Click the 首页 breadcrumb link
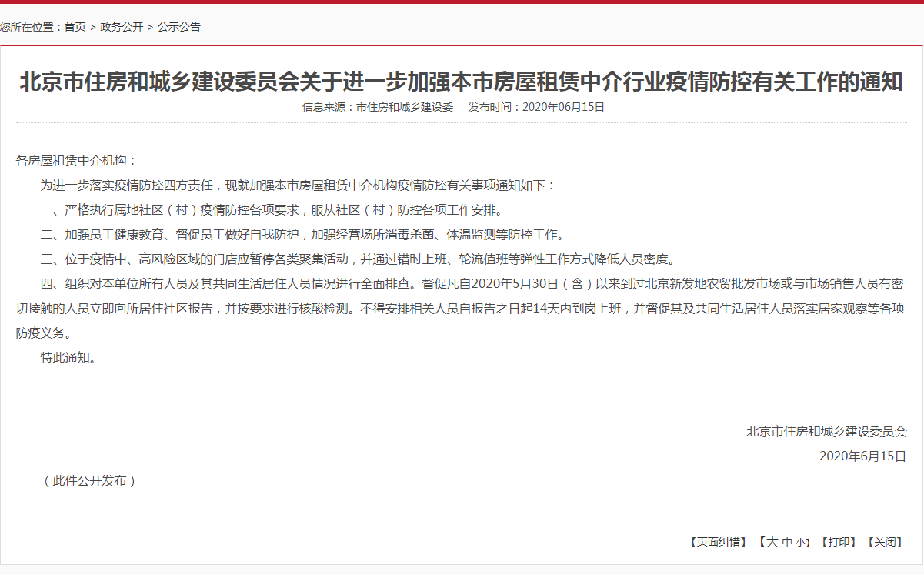The width and height of the screenshot is (924, 575). tap(75, 27)
